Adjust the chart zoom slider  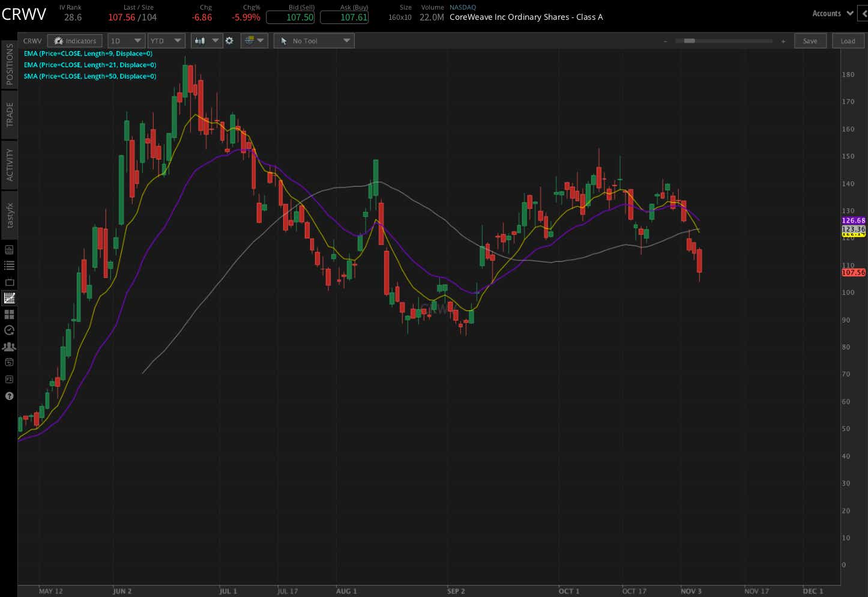point(689,41)
